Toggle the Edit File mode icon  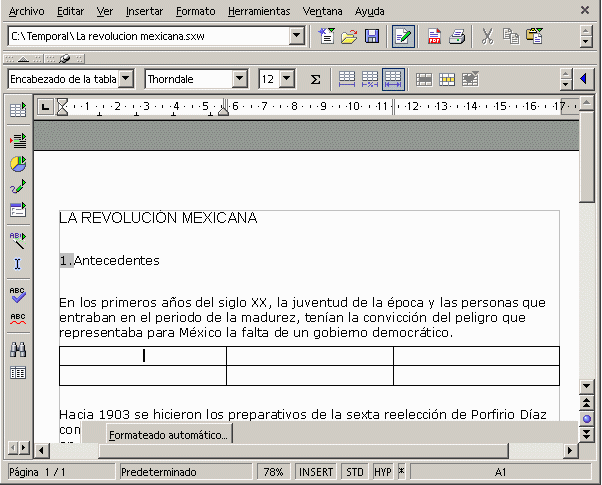403,36
